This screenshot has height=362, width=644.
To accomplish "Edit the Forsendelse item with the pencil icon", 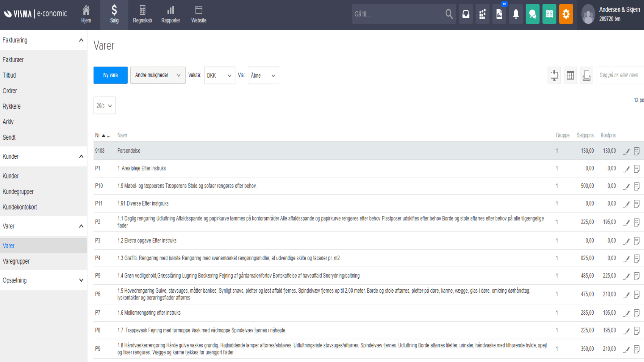I will click(626, 151).
